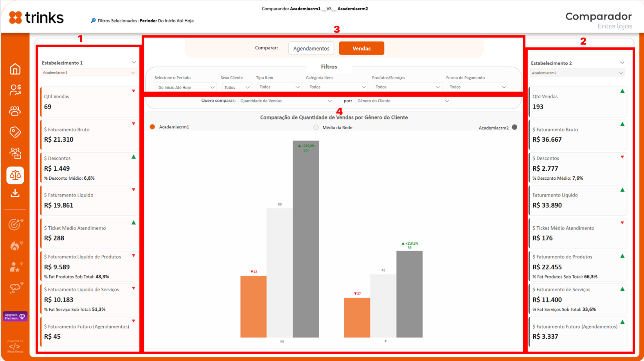Select the Vendas comparison tab

[361, 49]
